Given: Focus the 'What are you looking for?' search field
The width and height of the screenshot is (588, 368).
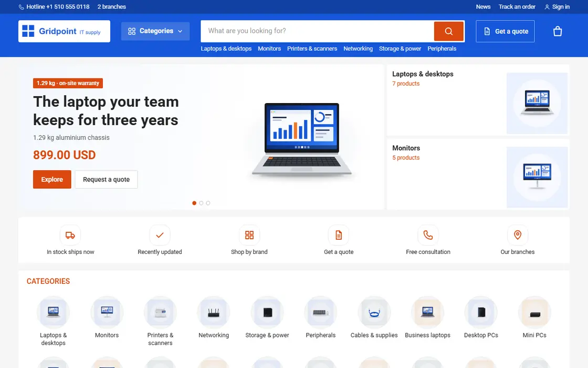Looking at the screenshot, I should click(x=317, y=31).
